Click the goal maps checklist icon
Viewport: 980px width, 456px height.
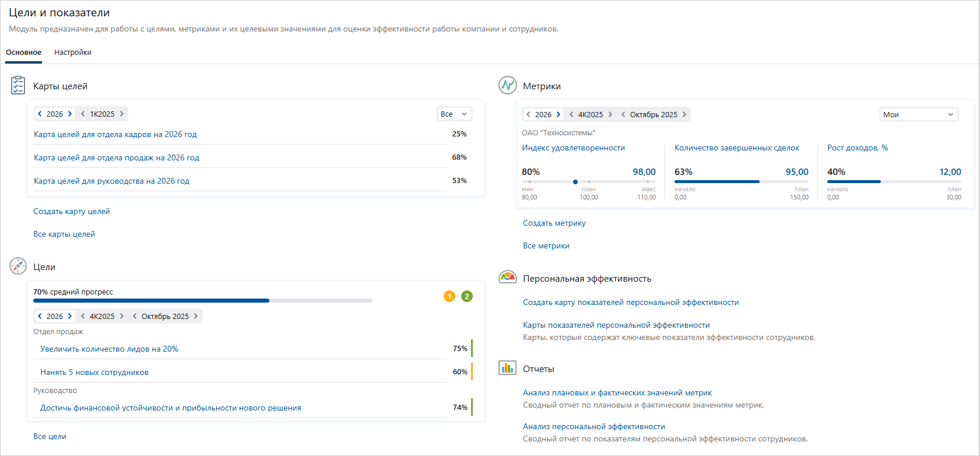pos(18,85)
